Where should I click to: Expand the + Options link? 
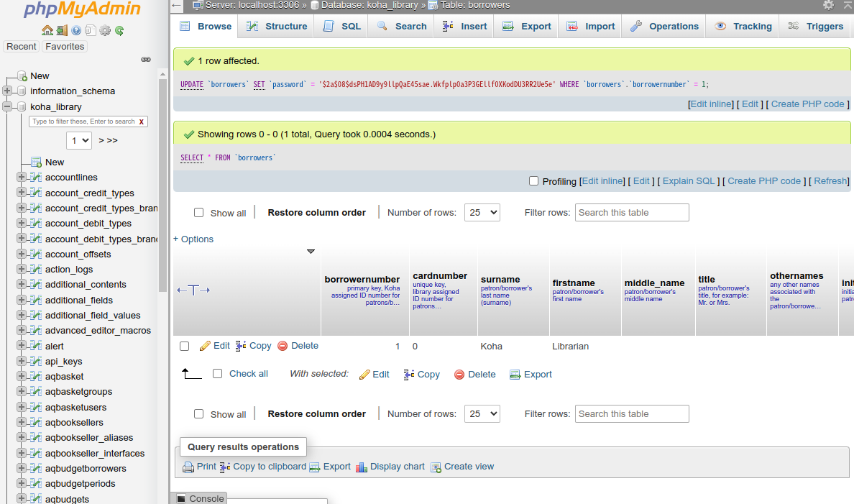tap(193, 239)
